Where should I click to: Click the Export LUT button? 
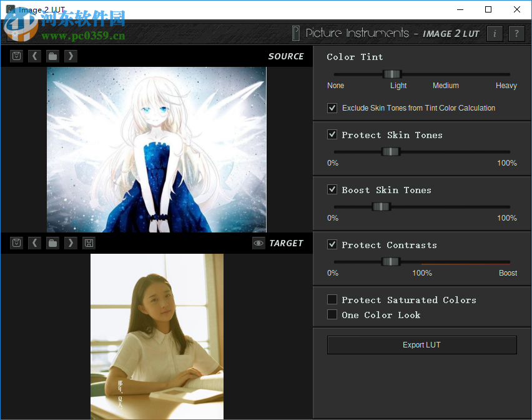click(x=421, y=344)
